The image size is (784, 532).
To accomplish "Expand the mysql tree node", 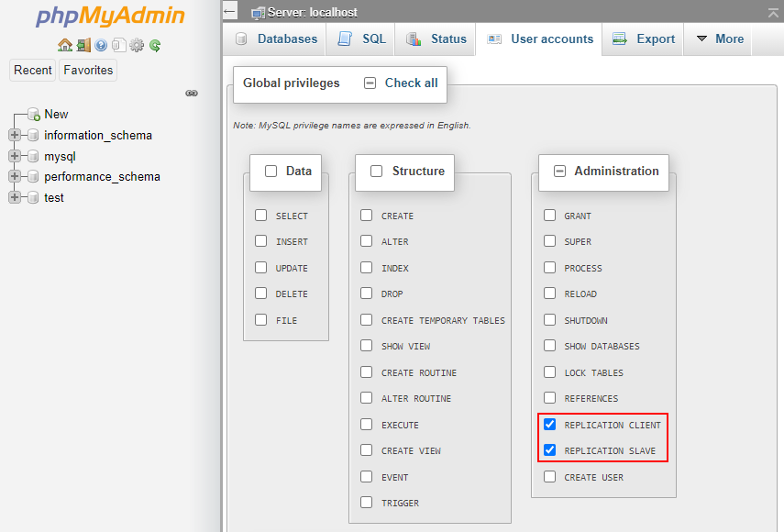I will tap(15, 156).
